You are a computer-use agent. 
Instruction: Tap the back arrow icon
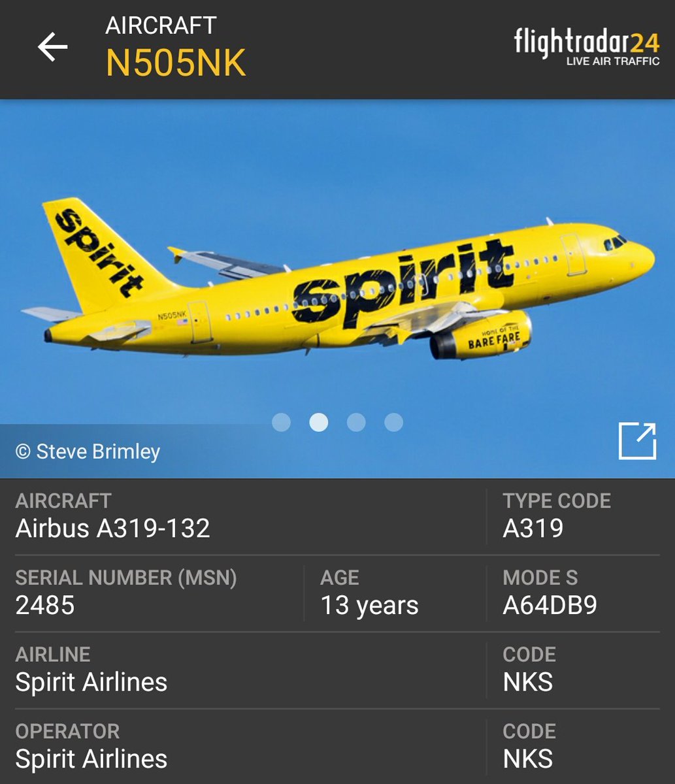point(52,48)
